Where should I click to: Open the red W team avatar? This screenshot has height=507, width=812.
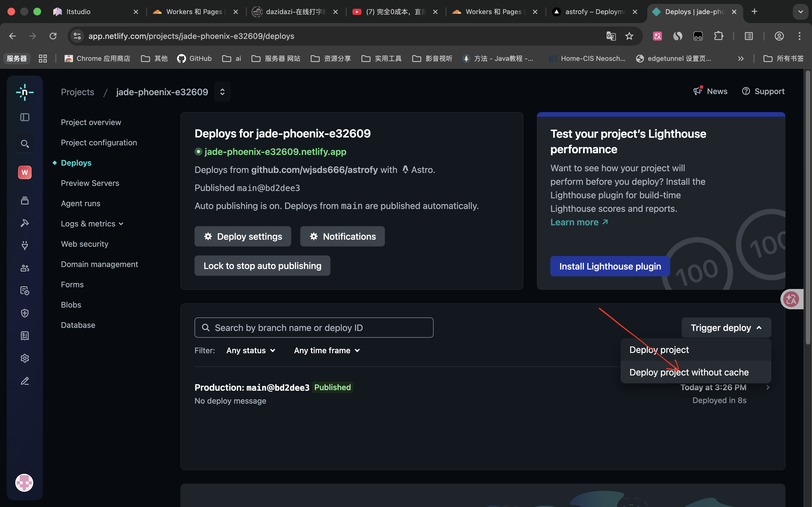[25, 172]
